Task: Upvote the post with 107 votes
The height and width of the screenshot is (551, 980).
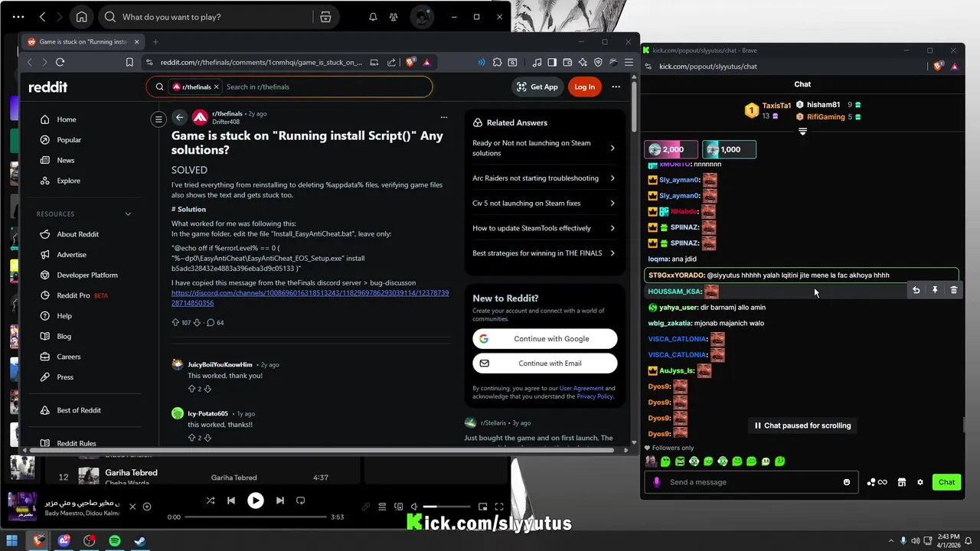Action: point(175,323)
